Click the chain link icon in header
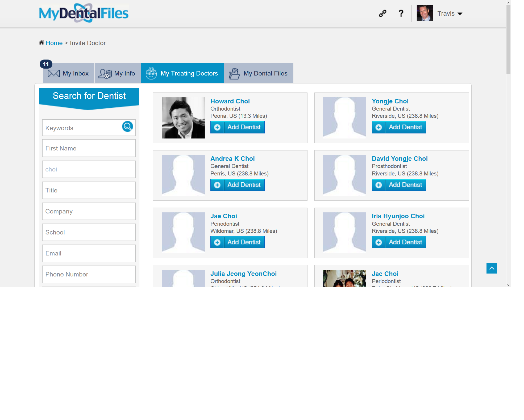Image resolution: width=524 pixels, height=420 pixels. [x=382, y=13]
